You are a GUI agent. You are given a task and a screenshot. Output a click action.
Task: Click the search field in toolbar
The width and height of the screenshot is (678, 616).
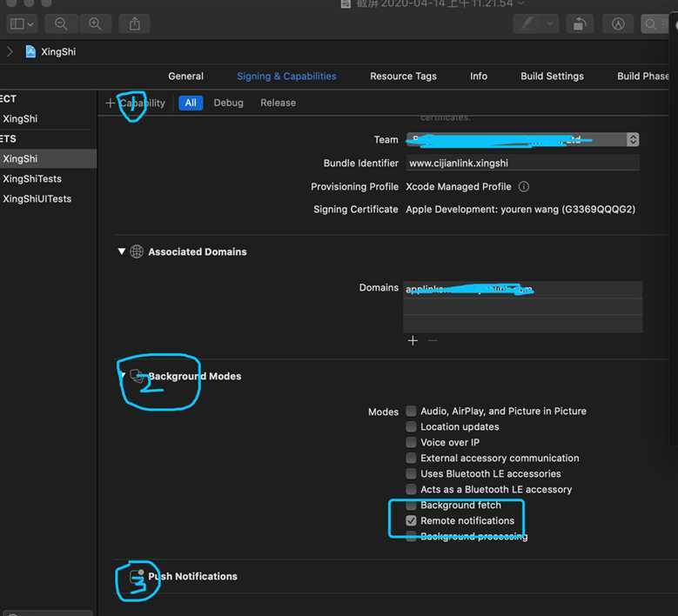(x=655, y=23)
